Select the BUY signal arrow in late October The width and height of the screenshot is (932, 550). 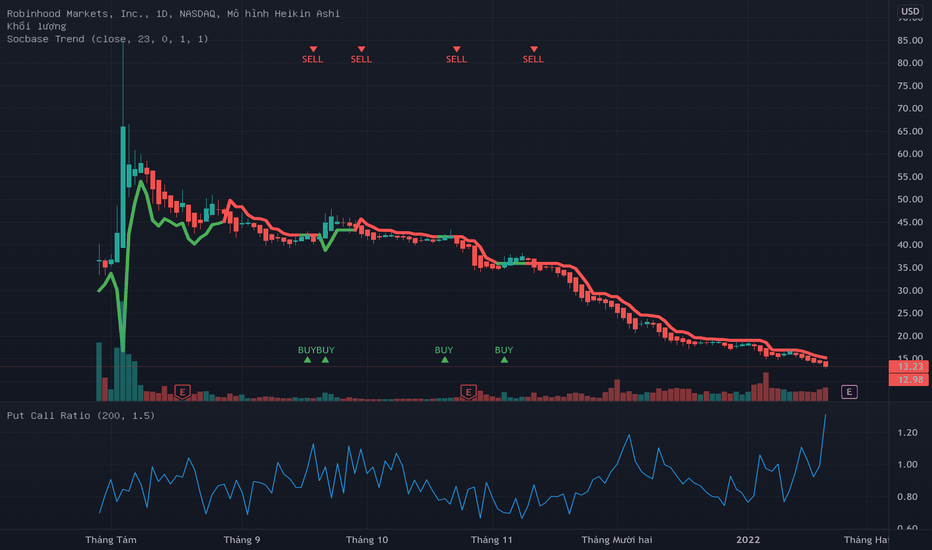(x=444, y=354)
